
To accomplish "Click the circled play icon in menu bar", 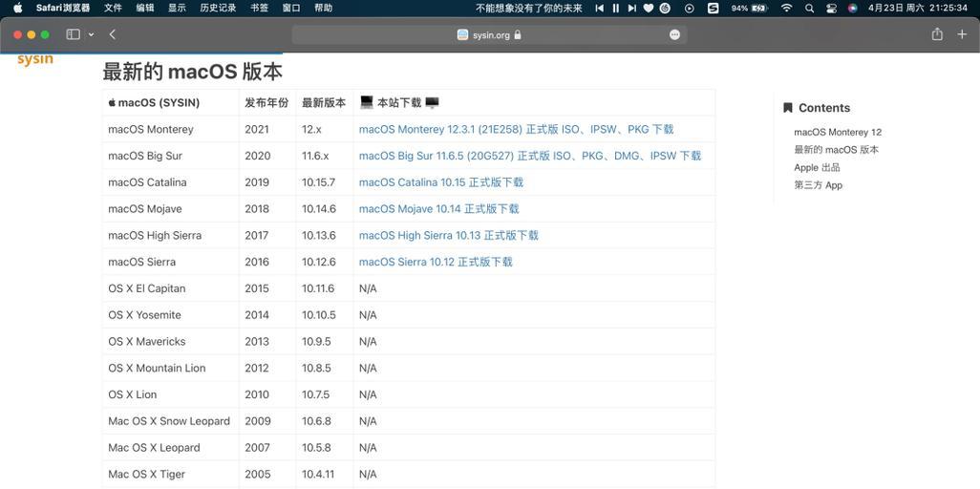I will 690,9.
